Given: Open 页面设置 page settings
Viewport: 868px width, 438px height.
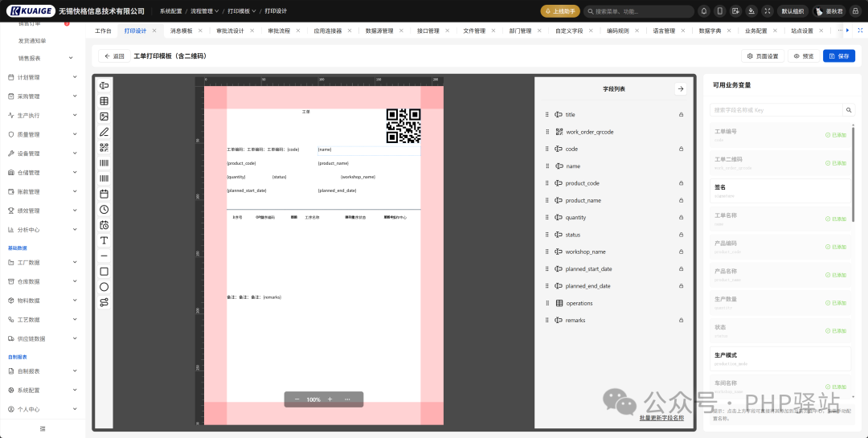Looking at the screenshot, I should [x=763, y=56].
